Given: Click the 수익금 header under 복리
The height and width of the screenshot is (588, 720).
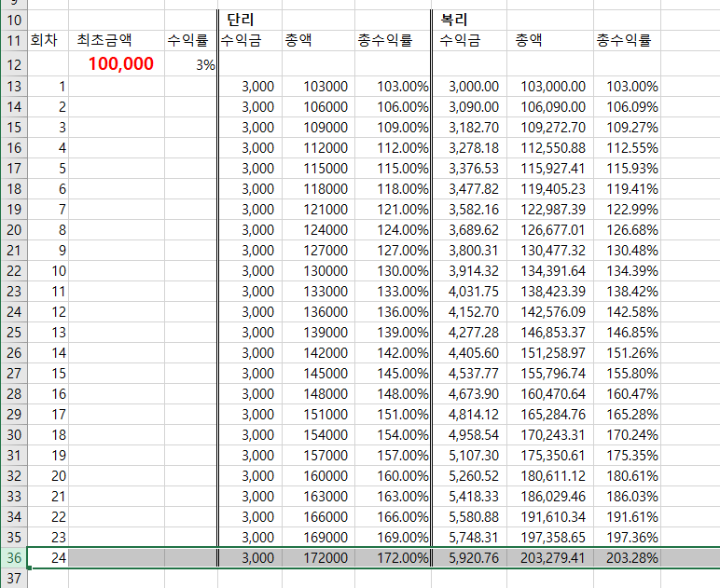Looking at the screenshot, I should click(x=470, y=40).
